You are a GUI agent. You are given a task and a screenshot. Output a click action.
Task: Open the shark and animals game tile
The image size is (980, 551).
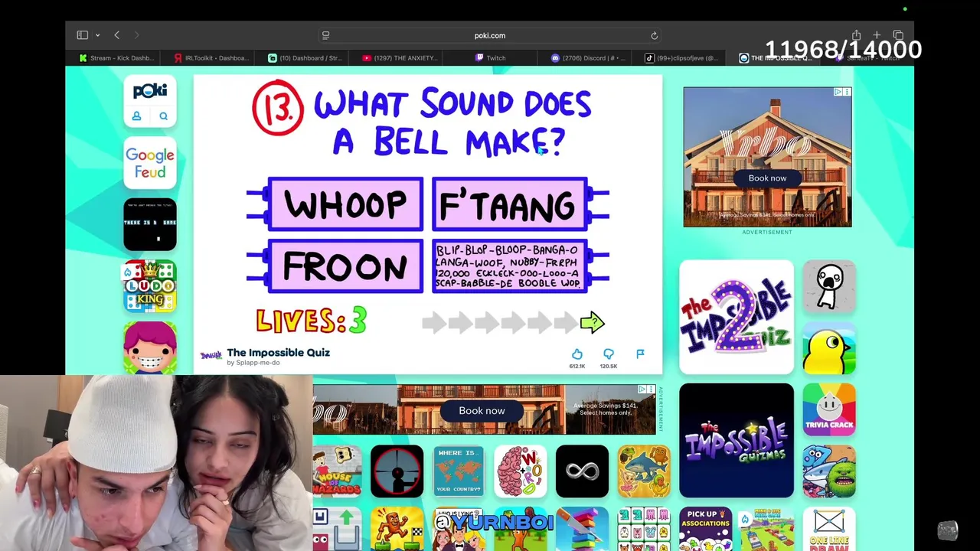pos(644,471)
